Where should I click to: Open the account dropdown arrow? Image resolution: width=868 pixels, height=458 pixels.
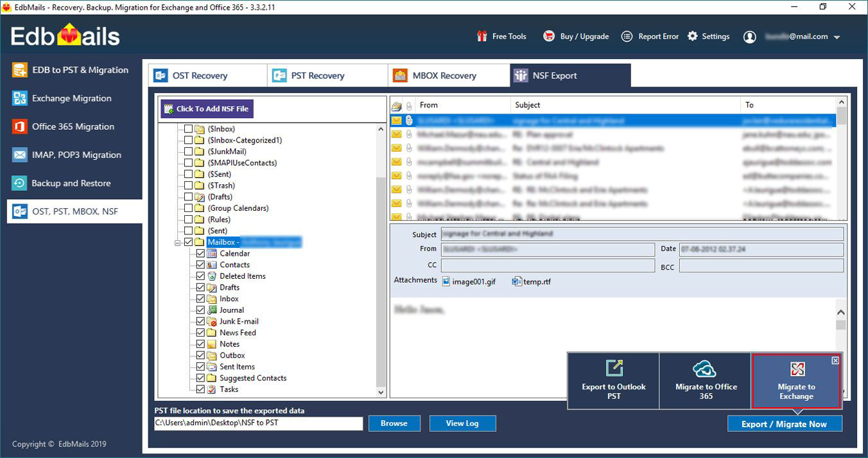(x=837, y=37)
